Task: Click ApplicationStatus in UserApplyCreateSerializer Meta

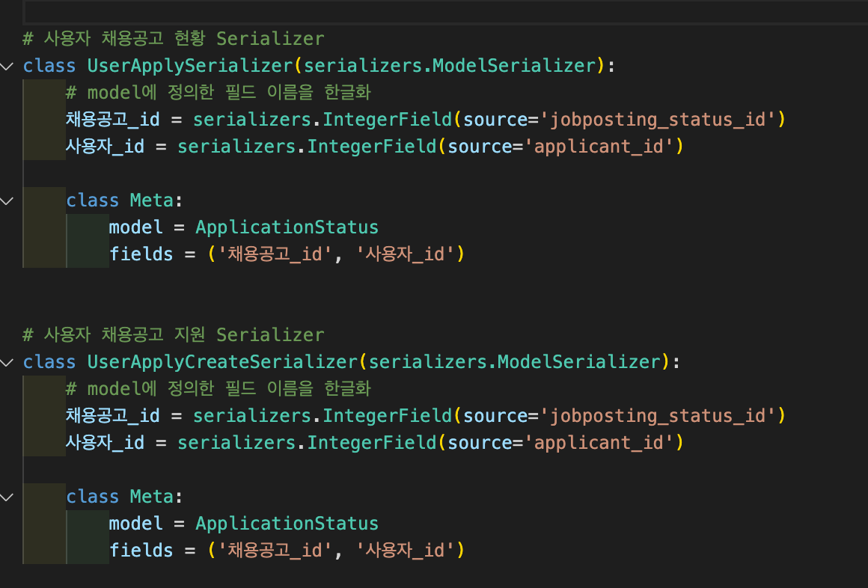Action: [x=287, y=524]
